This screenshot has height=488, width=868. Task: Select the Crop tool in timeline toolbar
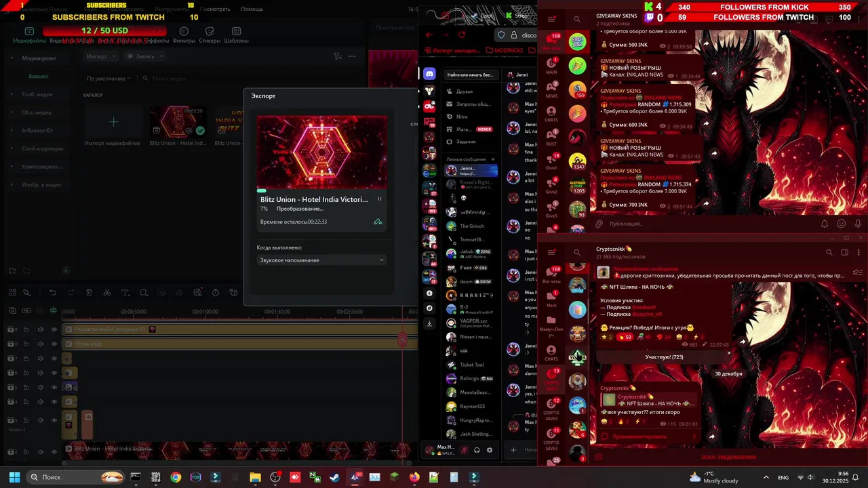pos(144,293)
